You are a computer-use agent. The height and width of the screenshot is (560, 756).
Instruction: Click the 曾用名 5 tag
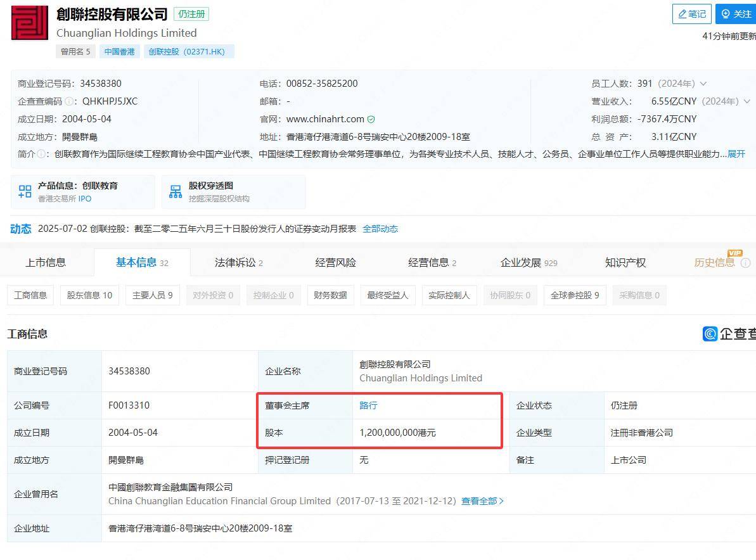[x=75, y=51]
